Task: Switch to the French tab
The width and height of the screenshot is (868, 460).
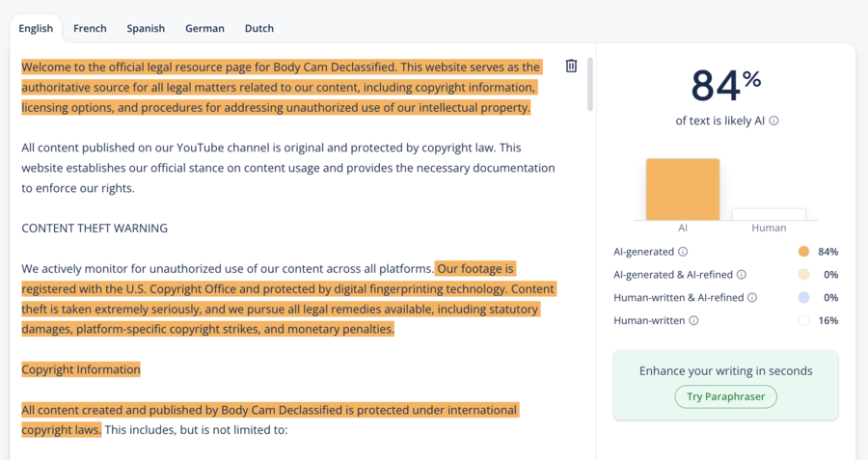Action: click(90, 28)
